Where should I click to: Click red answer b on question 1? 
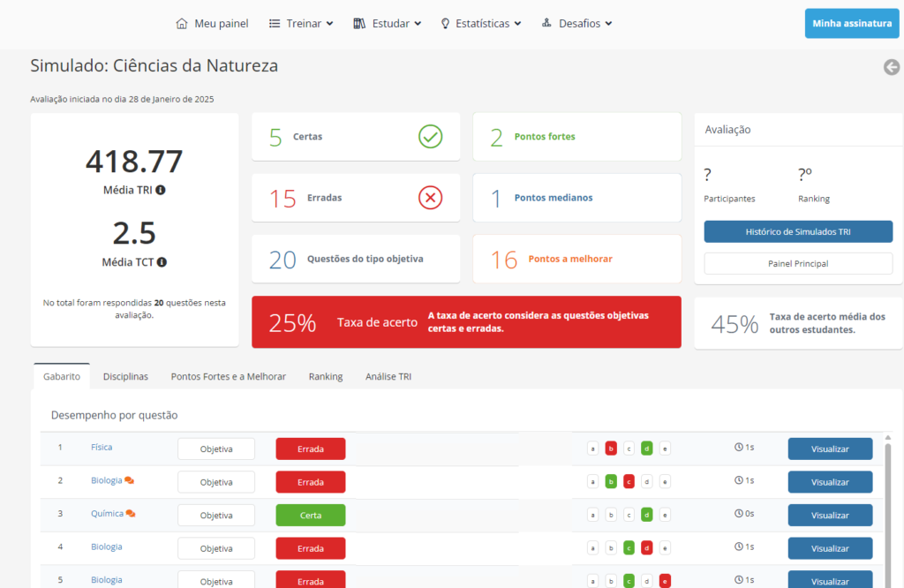point(611,449)
